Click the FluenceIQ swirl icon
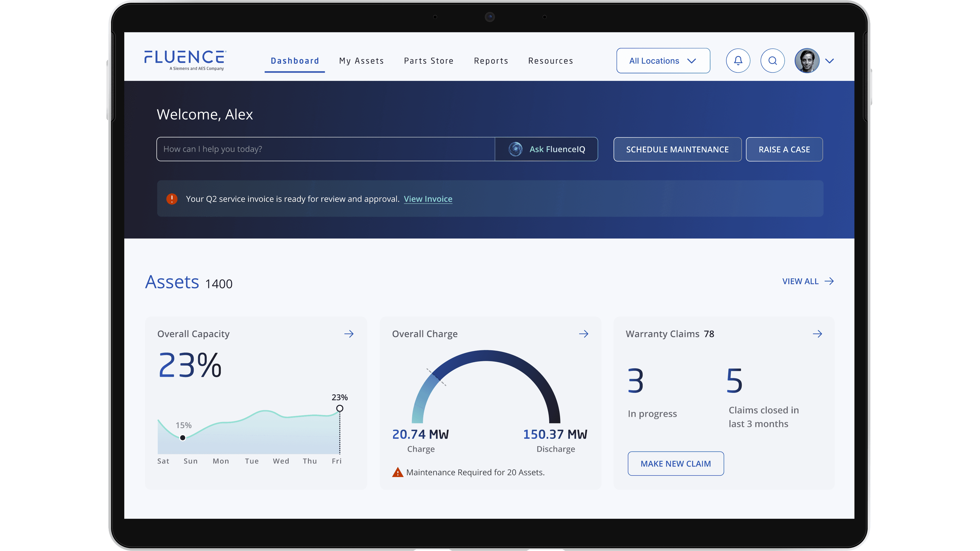This screenshot has height=551, width=980. coord(516,149)
